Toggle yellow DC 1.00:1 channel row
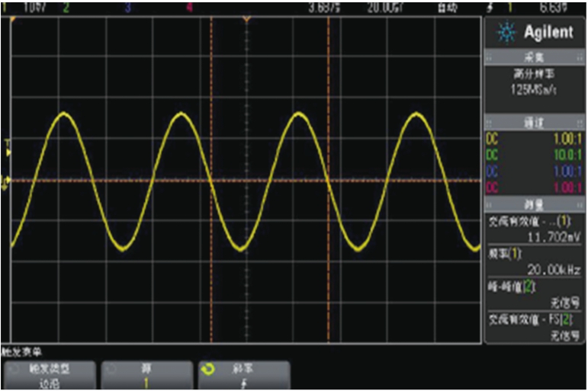 tap(534, 139)
